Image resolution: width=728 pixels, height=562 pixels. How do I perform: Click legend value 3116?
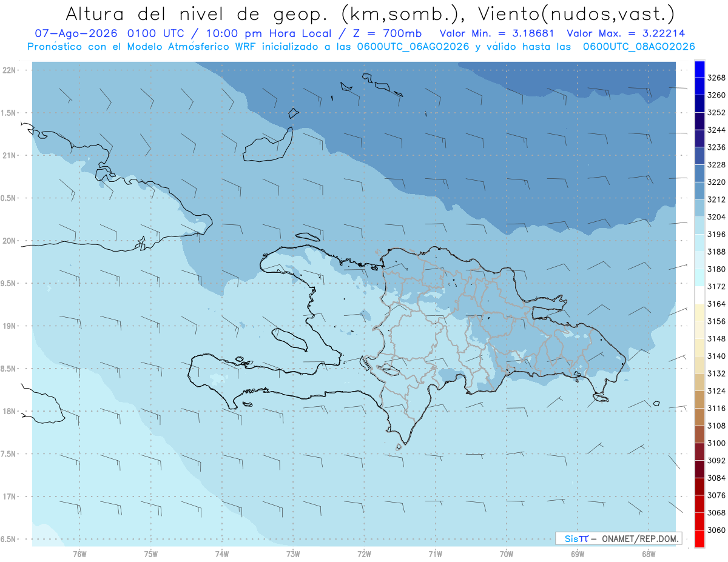[716, 408]
